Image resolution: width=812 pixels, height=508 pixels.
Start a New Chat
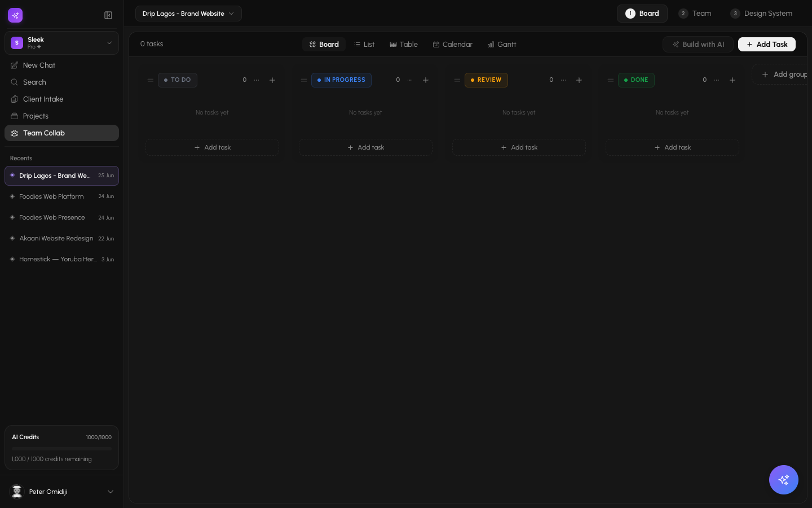pos(62,65)
